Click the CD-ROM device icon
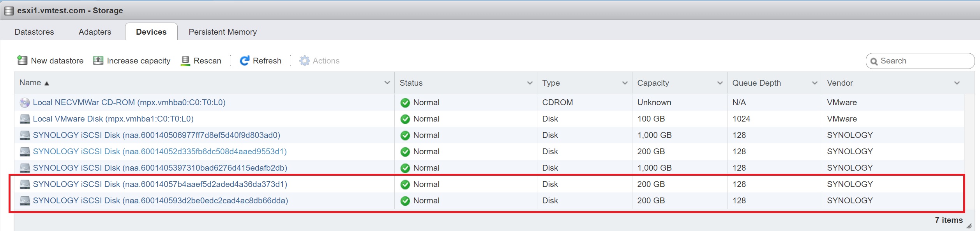 [x=25, y=102]
